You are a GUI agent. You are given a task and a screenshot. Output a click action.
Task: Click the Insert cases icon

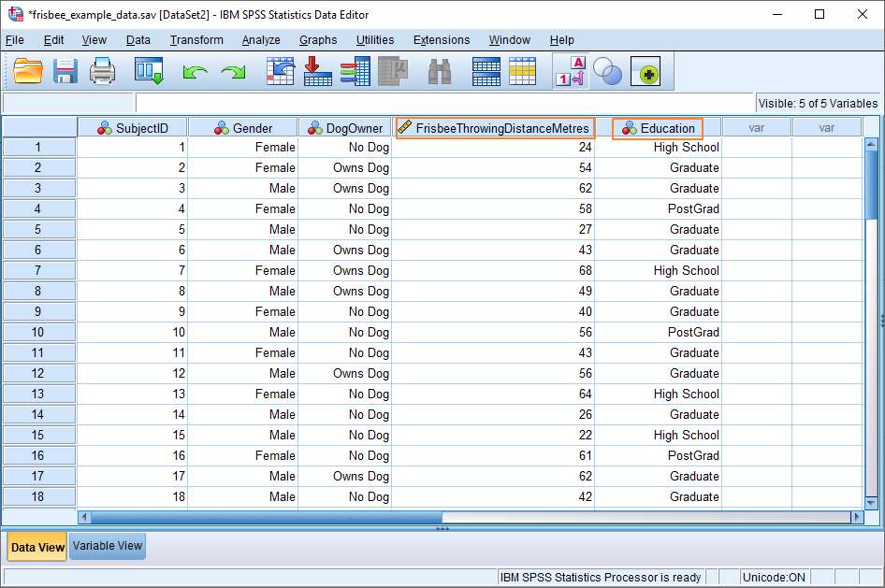click(x=486, y=72)
